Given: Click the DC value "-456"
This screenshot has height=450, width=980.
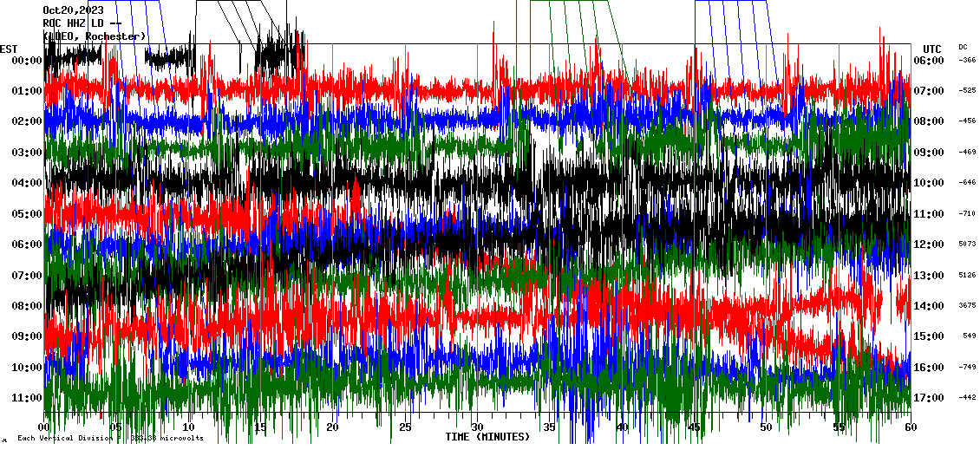Looking at the screenshot, I should 968,121.
